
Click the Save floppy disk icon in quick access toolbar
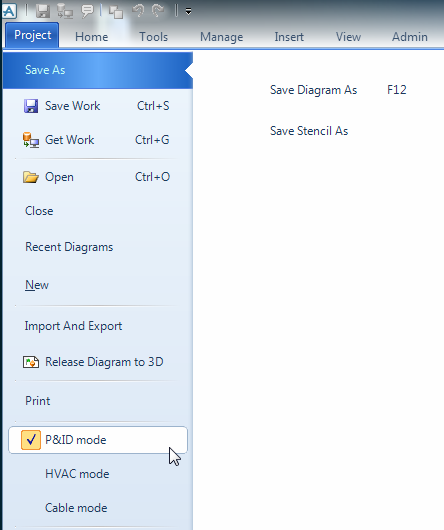pos(43,11)
